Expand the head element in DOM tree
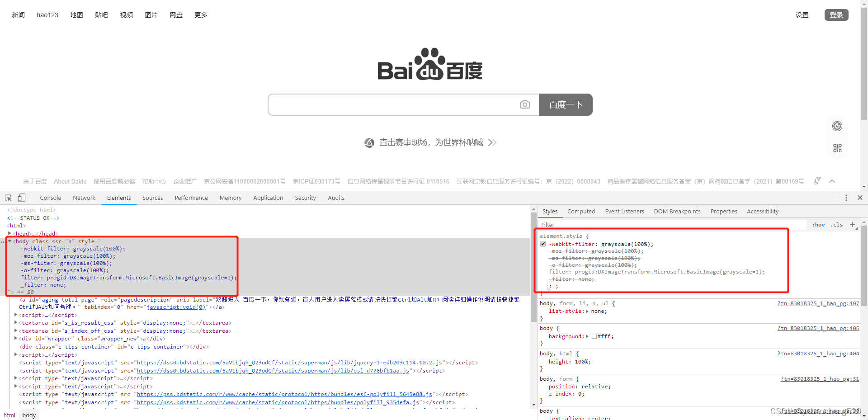This screenshot has width=868, height=420. 10,233
